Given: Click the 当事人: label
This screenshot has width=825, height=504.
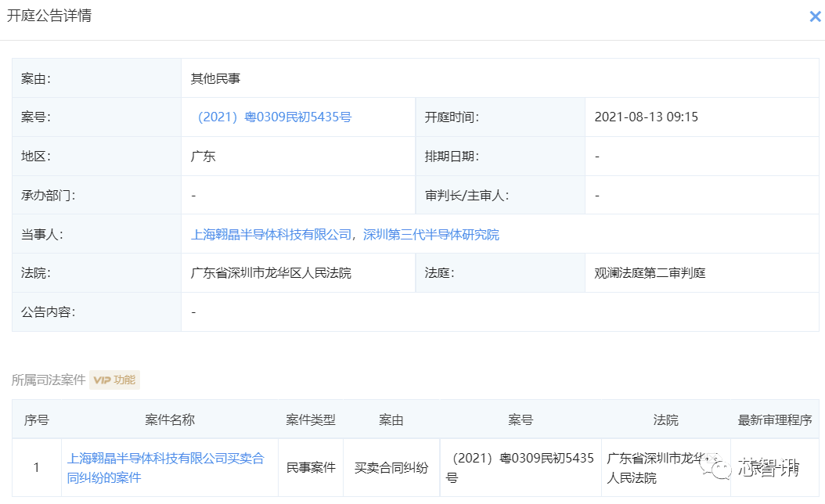Looking at the screenshot, I should [x=42, y=234].
